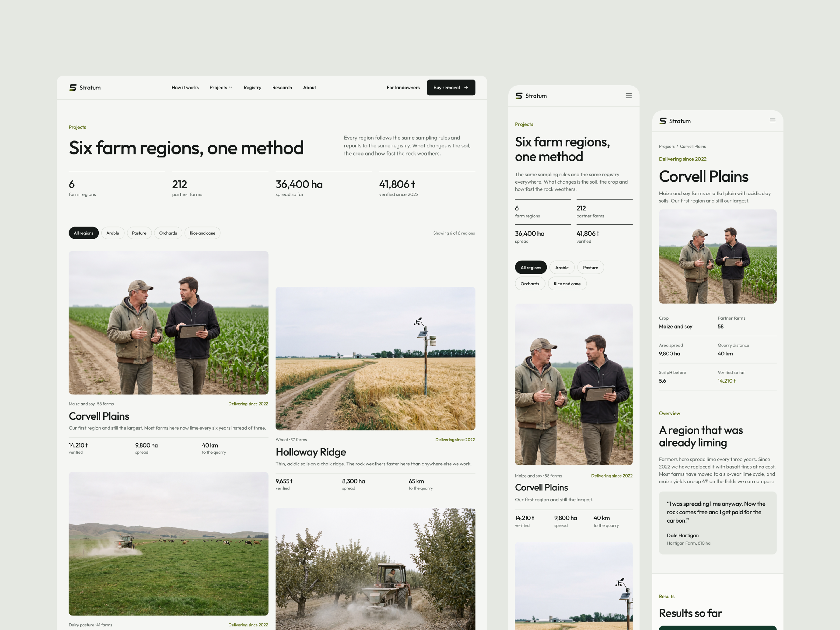Click '41,806 t' verified stat on desktop
The height and width of the screenshot is (630, 840).
pyautogui.click(x=397, y=185)
